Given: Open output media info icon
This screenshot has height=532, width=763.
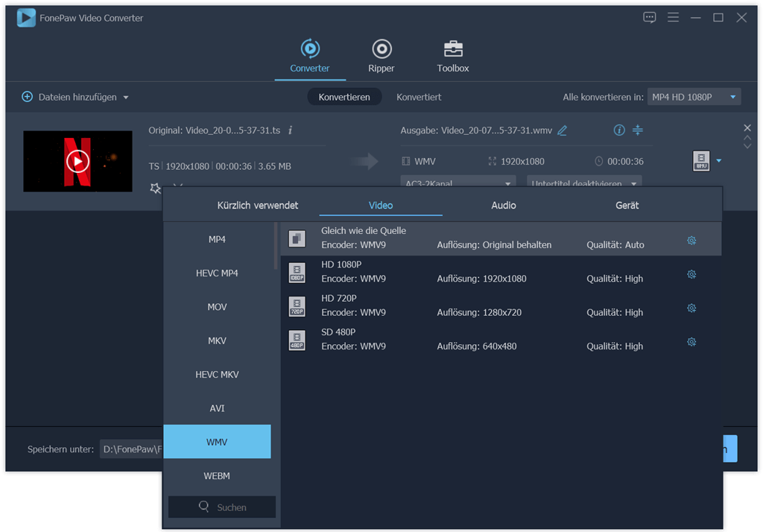Looking at the screenshot, I should [x=619, y=130].
